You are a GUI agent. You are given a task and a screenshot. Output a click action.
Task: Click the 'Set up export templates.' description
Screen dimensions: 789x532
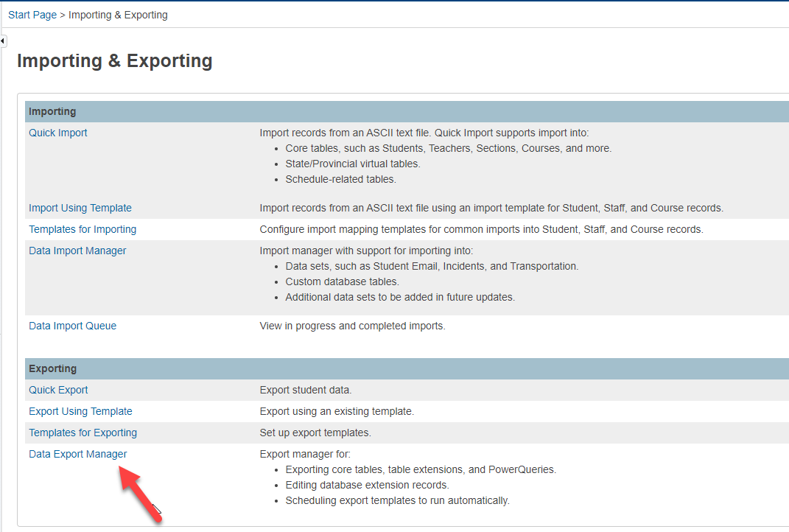pyautogui.click(x=315, y=433)
